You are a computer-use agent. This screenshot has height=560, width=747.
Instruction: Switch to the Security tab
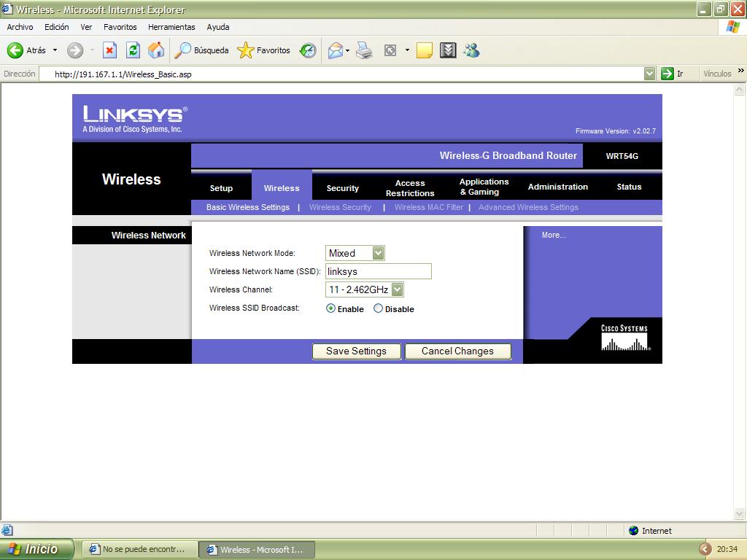point(343,187)
